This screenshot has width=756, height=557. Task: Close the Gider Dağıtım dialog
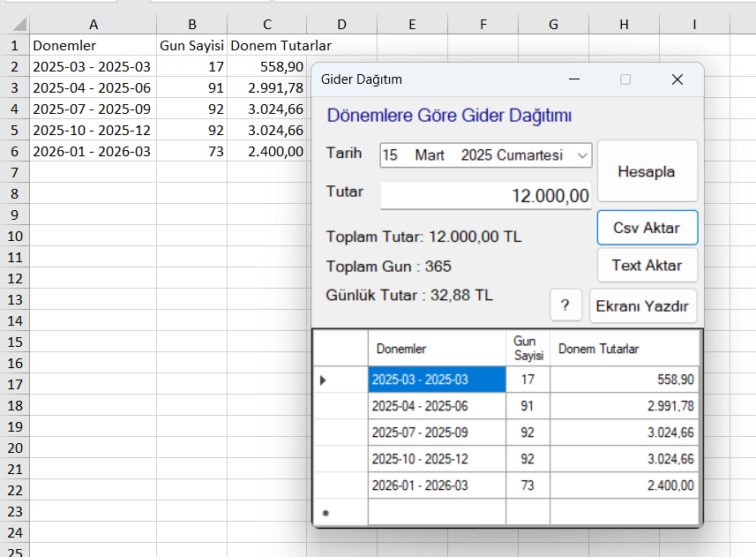click(677, 79)
